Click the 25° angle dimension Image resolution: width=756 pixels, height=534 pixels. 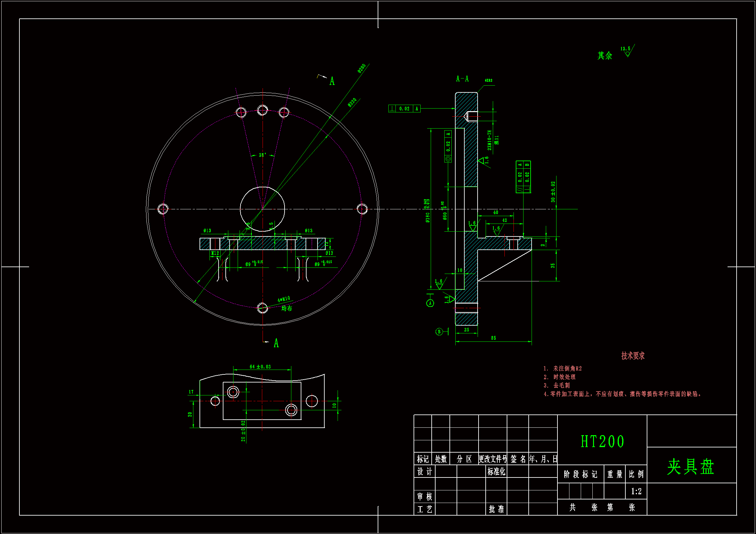click(263, 155)
